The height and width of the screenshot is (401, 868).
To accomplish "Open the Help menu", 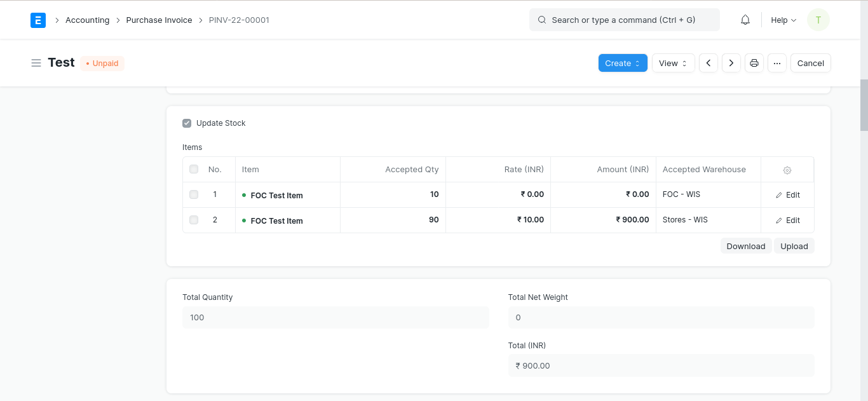I will pos(783,20).
